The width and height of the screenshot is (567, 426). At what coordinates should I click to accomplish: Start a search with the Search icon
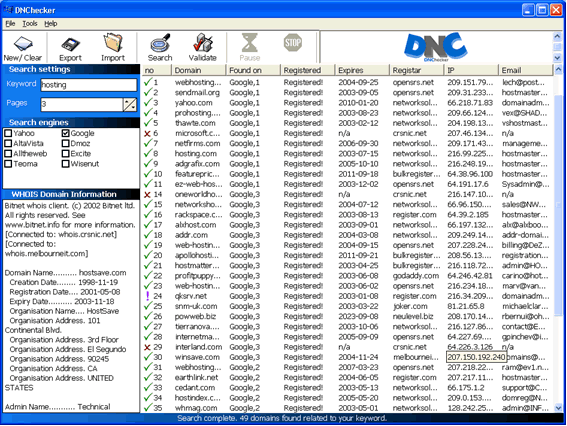(160, 43)
